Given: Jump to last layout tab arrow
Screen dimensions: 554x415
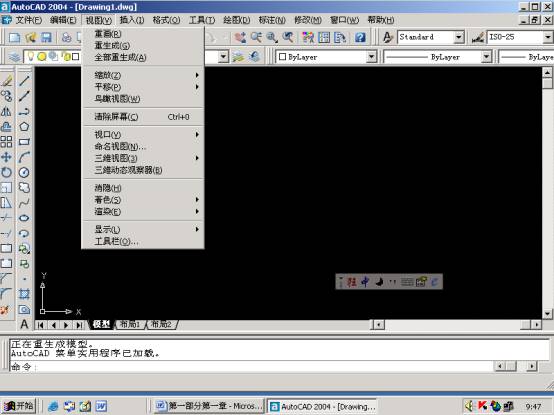Looking at the screenshot, I should [79, 325].
